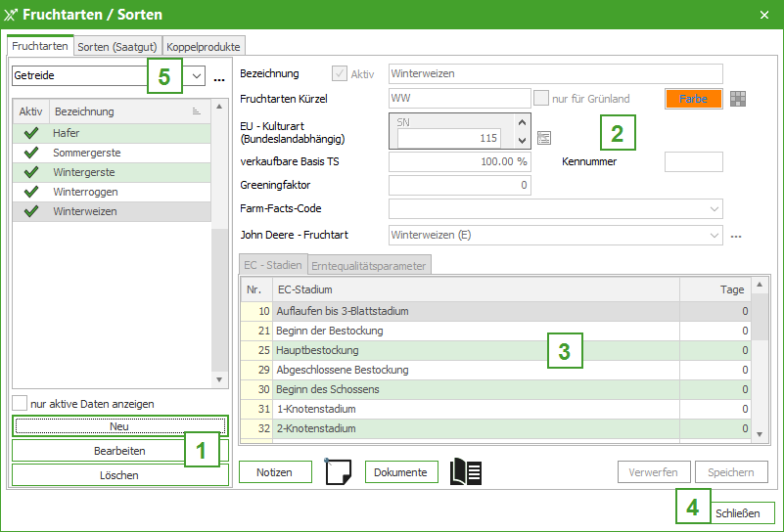Click the EU-Kulturart list lookup icon
The image size is (784, 532).
pyautogui.click(x=544, y=137)
